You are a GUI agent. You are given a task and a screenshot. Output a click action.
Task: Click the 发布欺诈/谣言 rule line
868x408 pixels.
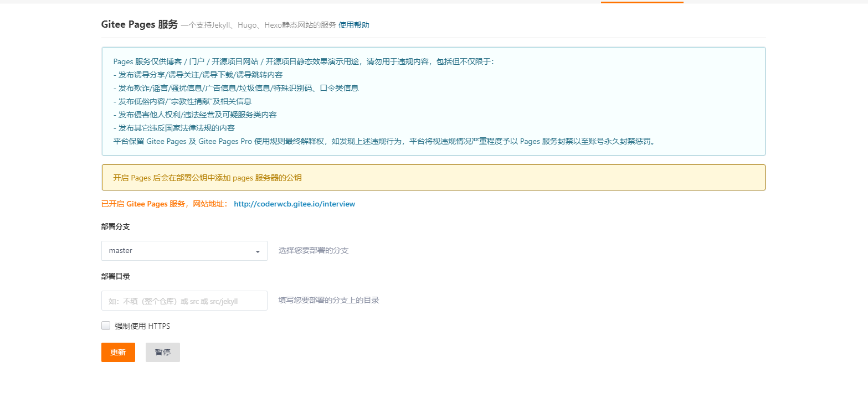(236, 88)
